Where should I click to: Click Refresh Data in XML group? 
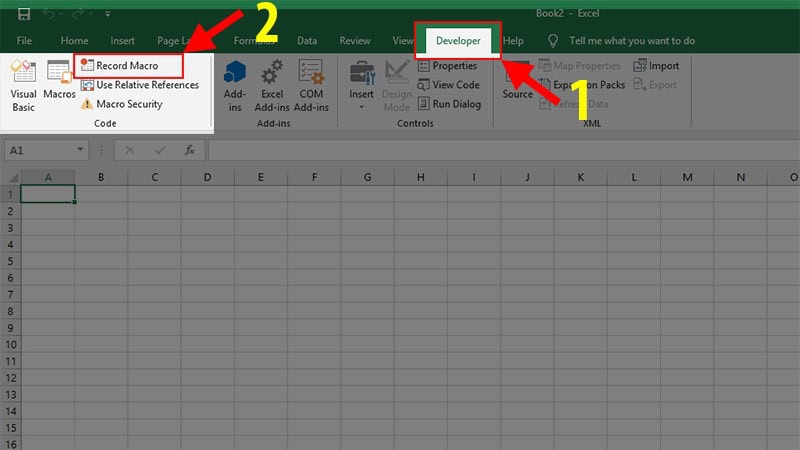pyautogui.click(x=574, y=104)
